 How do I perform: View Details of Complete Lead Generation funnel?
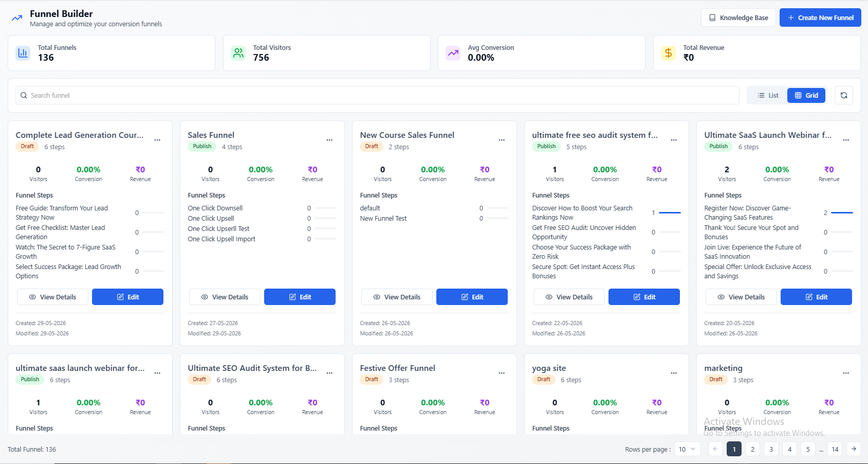pyautogui.click(x=53, y=297)
